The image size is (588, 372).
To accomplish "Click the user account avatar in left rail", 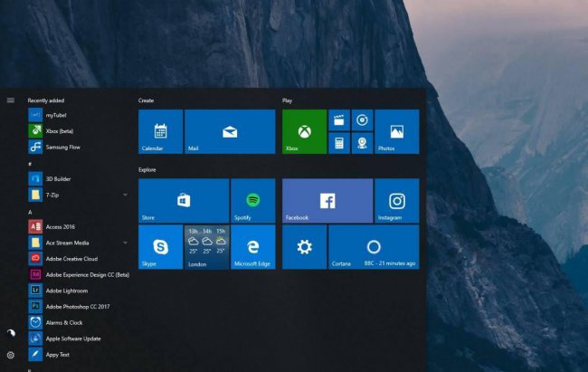I will coord(11,332).
